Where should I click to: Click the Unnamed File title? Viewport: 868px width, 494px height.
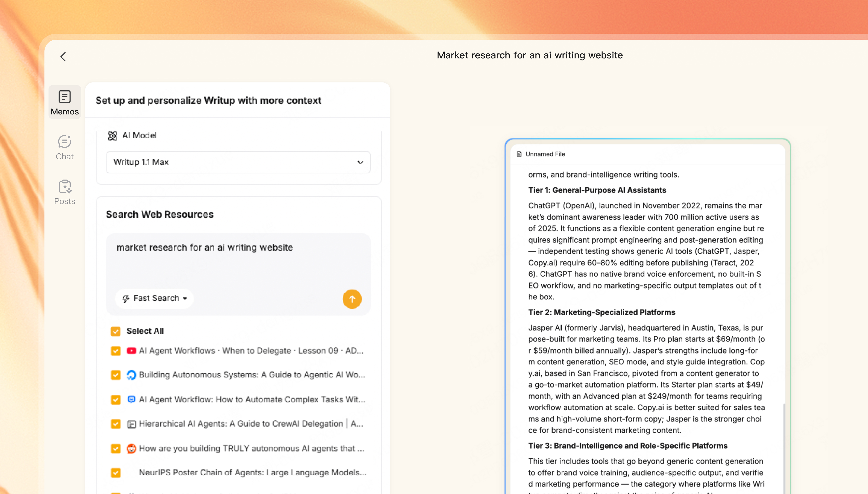545,154
